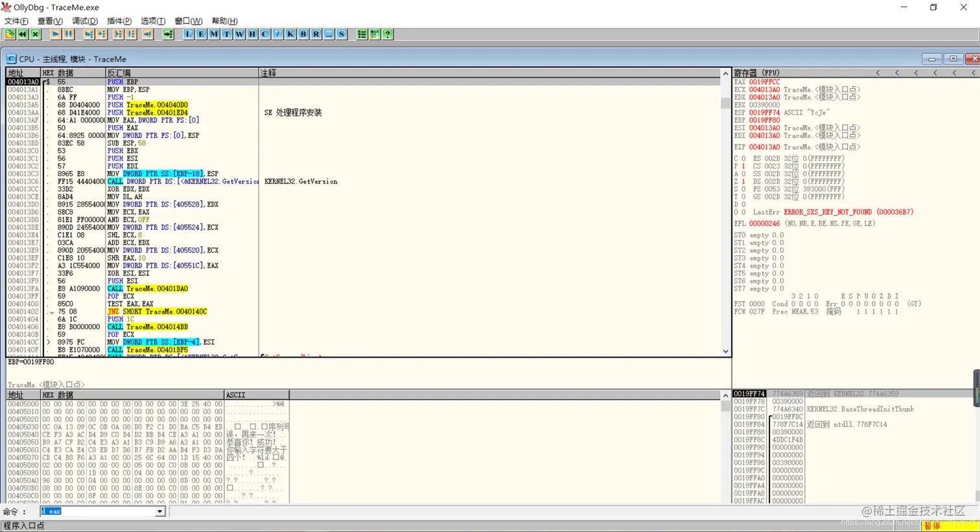The image size is (980, 532).
Task: Open Memory map via M button
Action: pos(214,34)
